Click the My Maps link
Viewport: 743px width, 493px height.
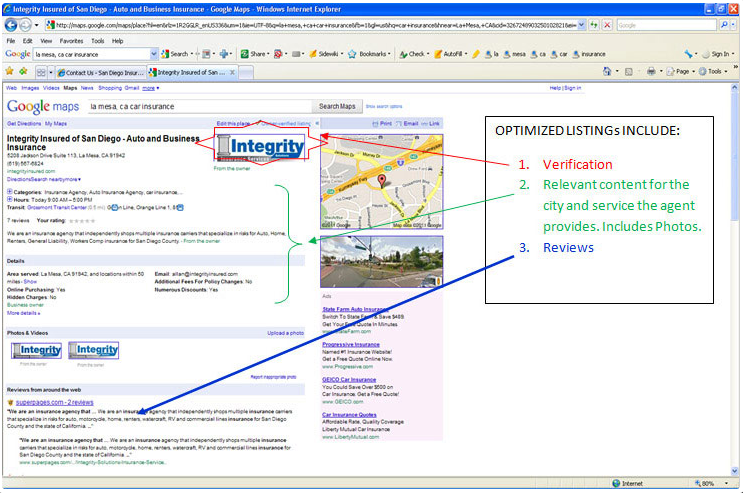point(56,124)
